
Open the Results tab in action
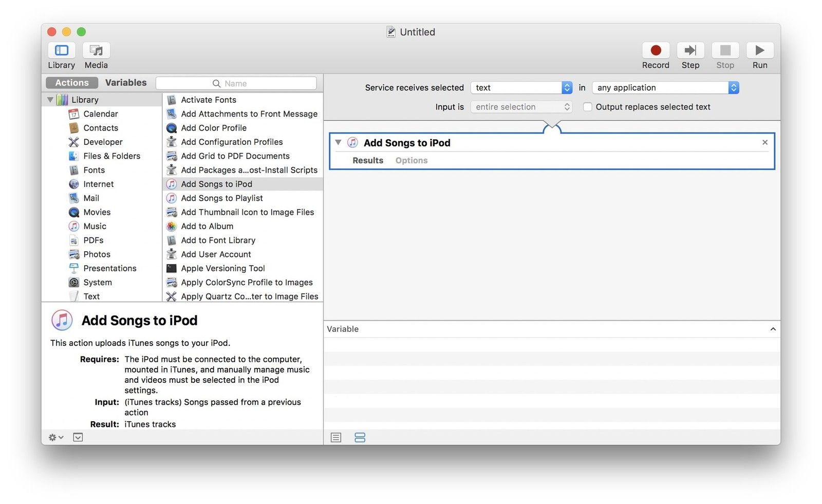click(367, 160)
